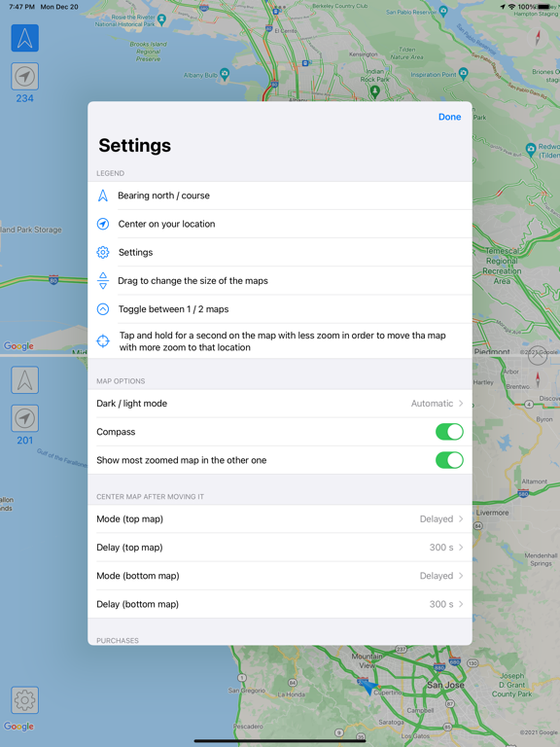
Task: Tap the top map compass indicator
Action: [x=538, y=38]
